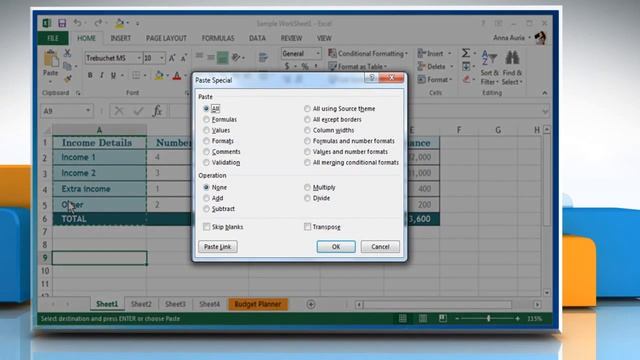The width and height of the screenshot is (640, 360).
Task: Open the Insert cells dropdown arrow
Action: [x=450, y=53]
